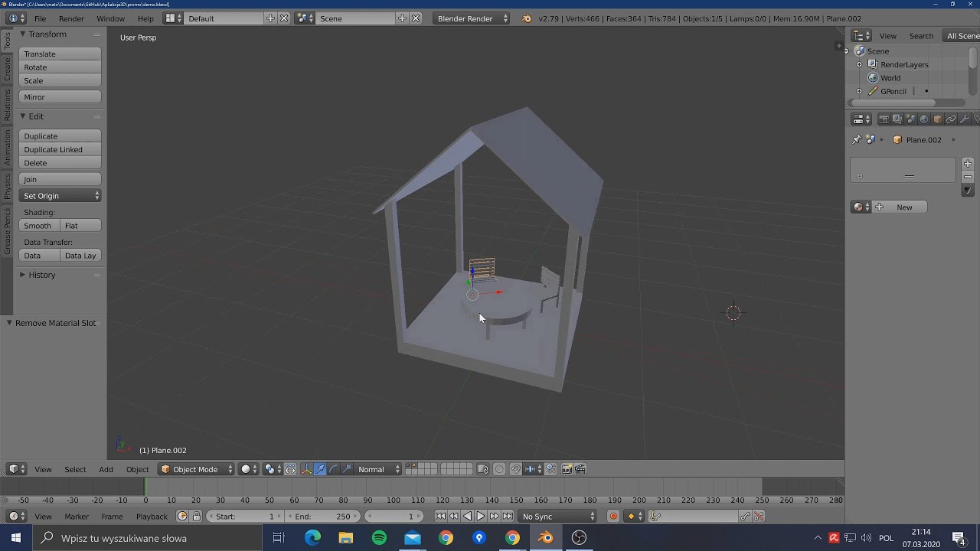Image resolution: width=980 pixels, height=551 pixels.
Task: Open the Modifiers wrench tab
Action: click(x=965, y=119)
